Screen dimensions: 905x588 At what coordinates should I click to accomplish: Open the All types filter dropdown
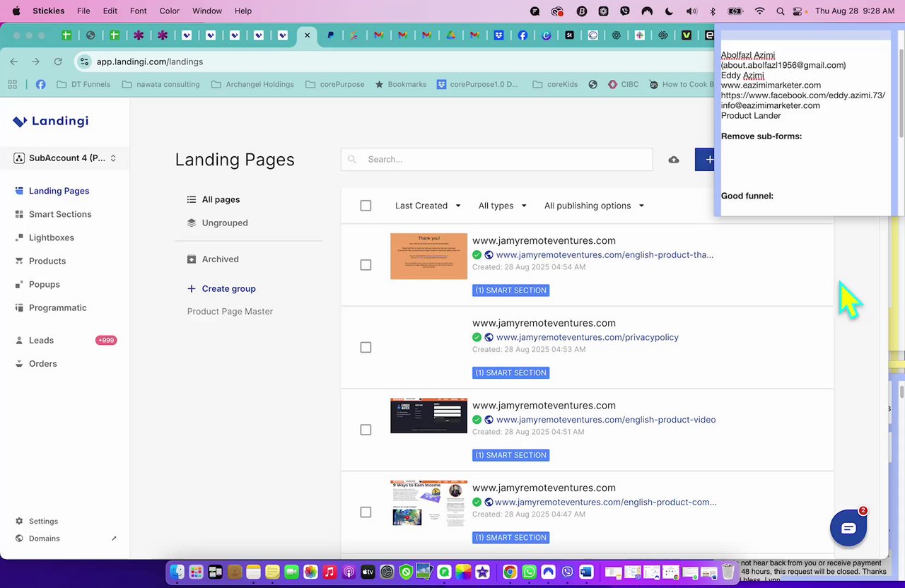pos(502,206)
